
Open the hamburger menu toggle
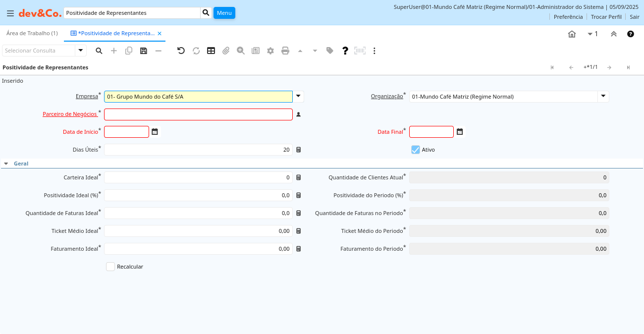[10, 13]
